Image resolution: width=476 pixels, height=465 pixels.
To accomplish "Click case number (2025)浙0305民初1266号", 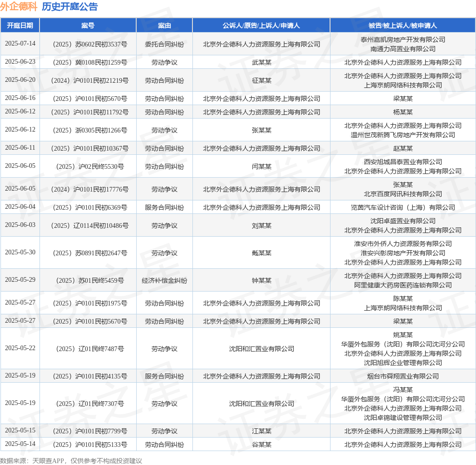I will [x=90, y=130].
